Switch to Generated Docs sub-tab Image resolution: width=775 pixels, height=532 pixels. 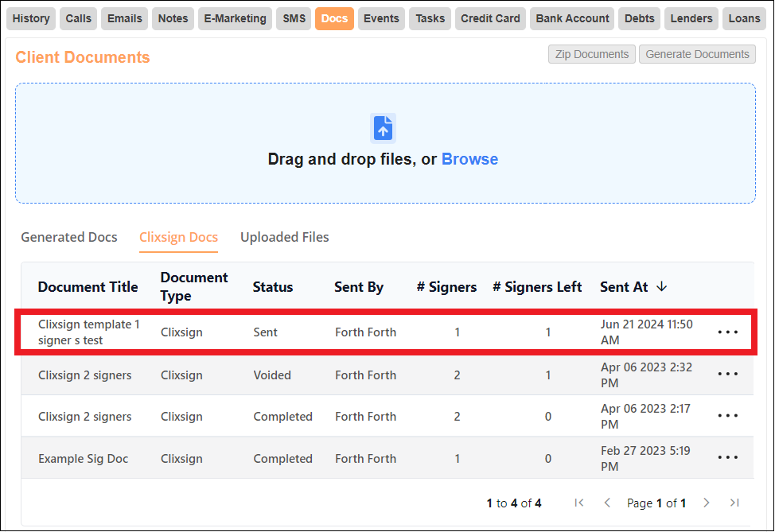point(68,237)
